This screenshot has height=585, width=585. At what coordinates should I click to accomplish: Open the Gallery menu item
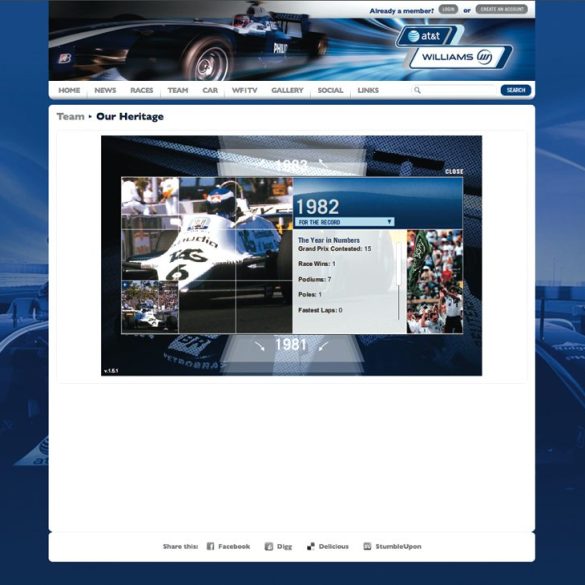click(287, 90)
